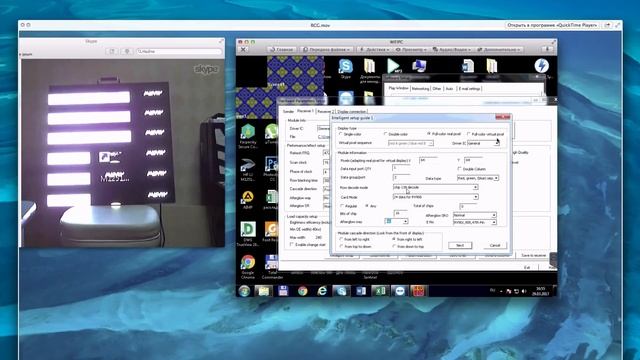
Task: Switch to the E-mail settings tab
Action: click(x=469, y=88)
